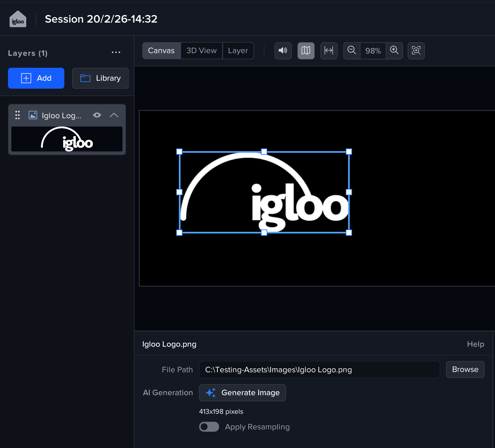This screenshot has height=448, width=495.
Task: Zoom in using the magnifier plus icon
Action: pyautogui.click(x=394, y=50)
